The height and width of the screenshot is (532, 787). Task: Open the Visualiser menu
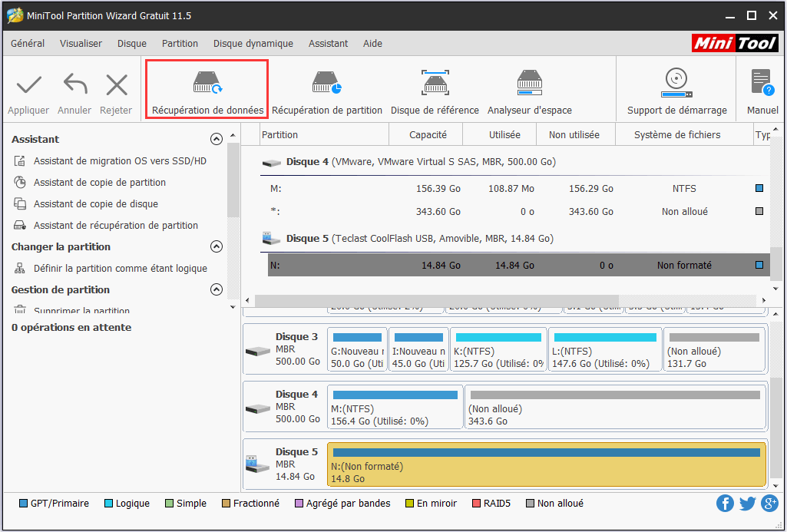click(81, 44)
